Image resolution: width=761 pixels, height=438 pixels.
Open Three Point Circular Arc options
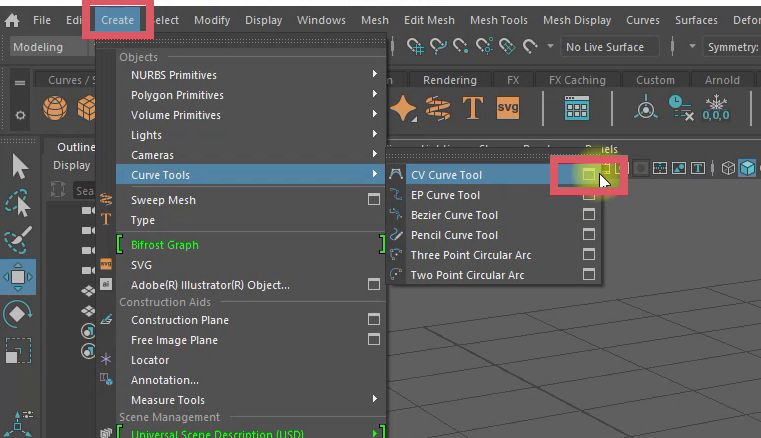click(x=589, y=254)
